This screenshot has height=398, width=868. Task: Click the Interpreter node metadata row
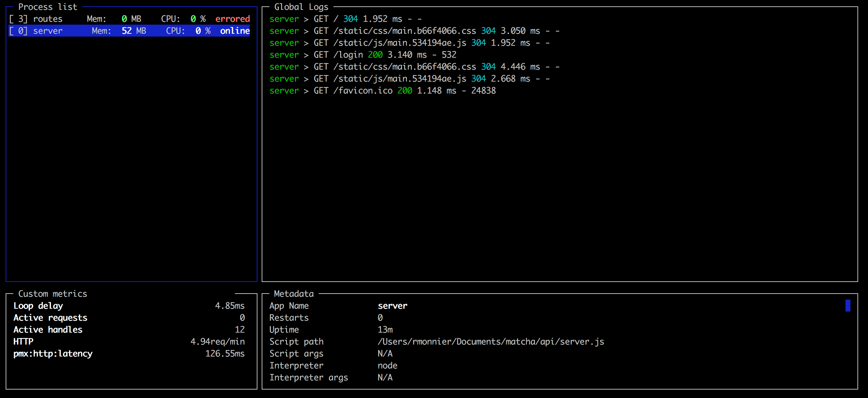(333, 366)
